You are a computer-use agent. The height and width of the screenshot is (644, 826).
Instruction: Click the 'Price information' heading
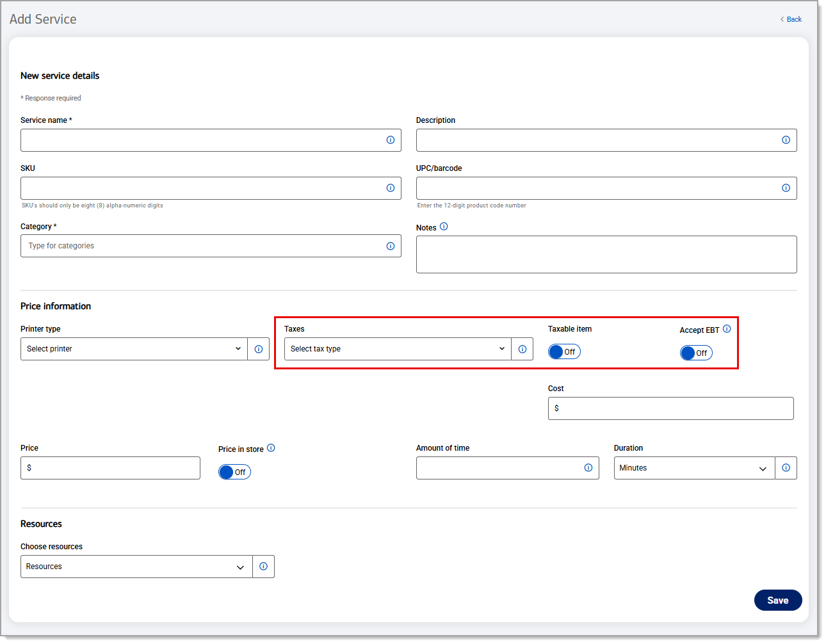pos(56,306)
